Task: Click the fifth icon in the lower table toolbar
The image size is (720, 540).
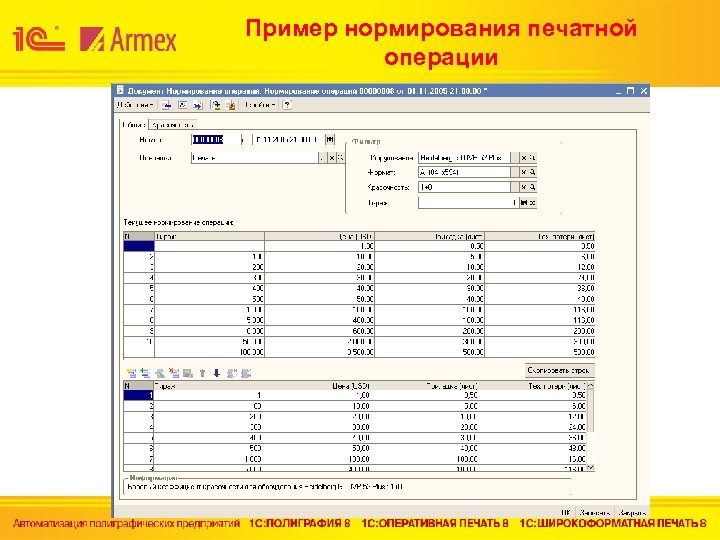Action: (188, 373)
